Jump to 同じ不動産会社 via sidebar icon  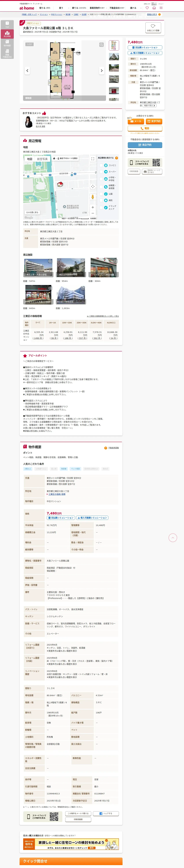tap(7, 54)
